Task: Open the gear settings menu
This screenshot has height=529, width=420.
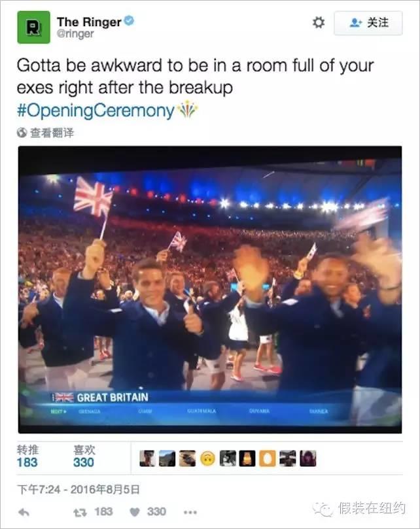Action: pos(318,23)
